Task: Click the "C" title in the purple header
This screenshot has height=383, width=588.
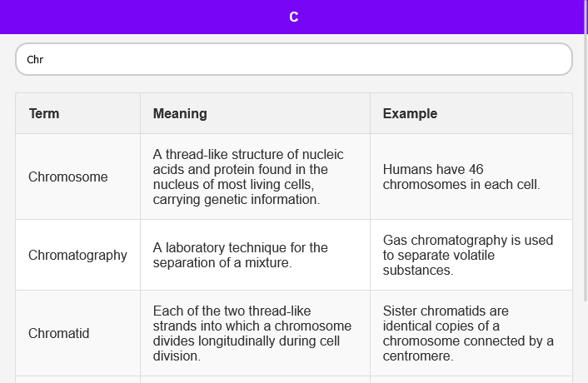Action: (294, 17)
